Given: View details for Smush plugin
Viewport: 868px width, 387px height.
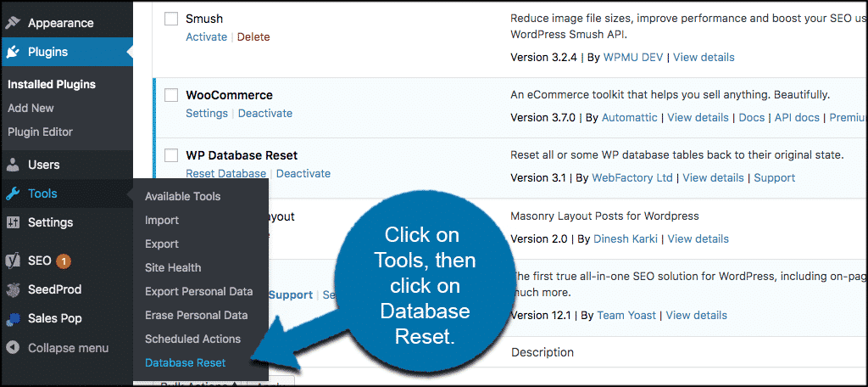Looking at the screenshot, I should coord(704,57).
